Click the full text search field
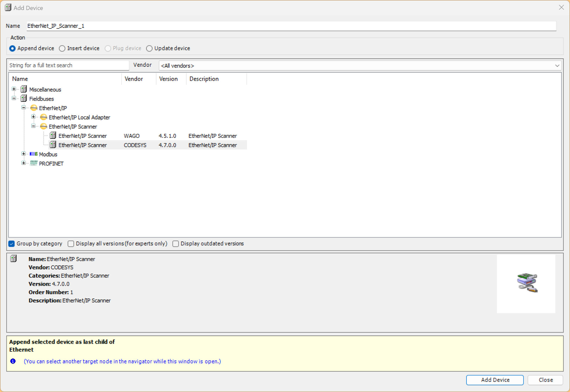Viewport: 570px width, 392px height. [68, 65]
